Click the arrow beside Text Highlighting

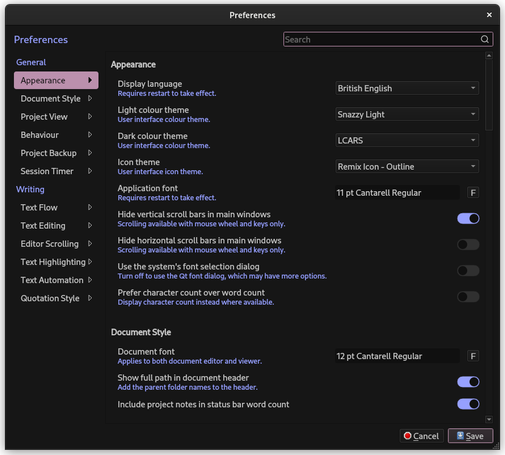pyautogui.click(x=90, y=262)
